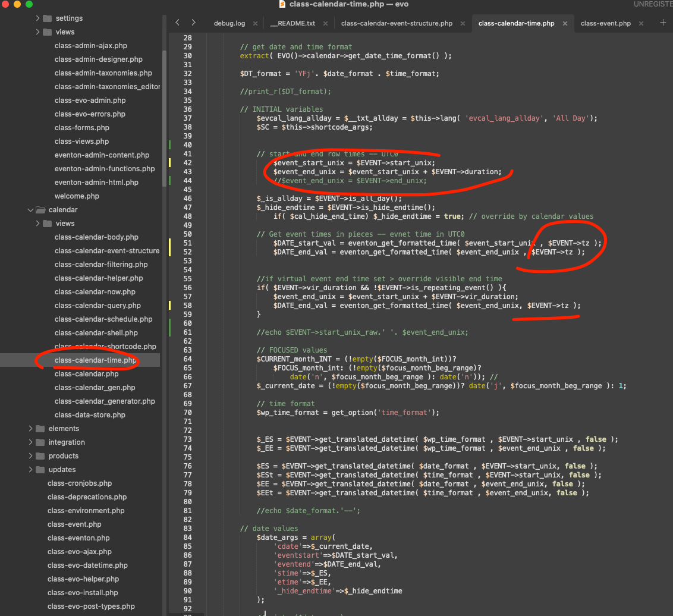Click the integration folder icon

tap(40, 442)
